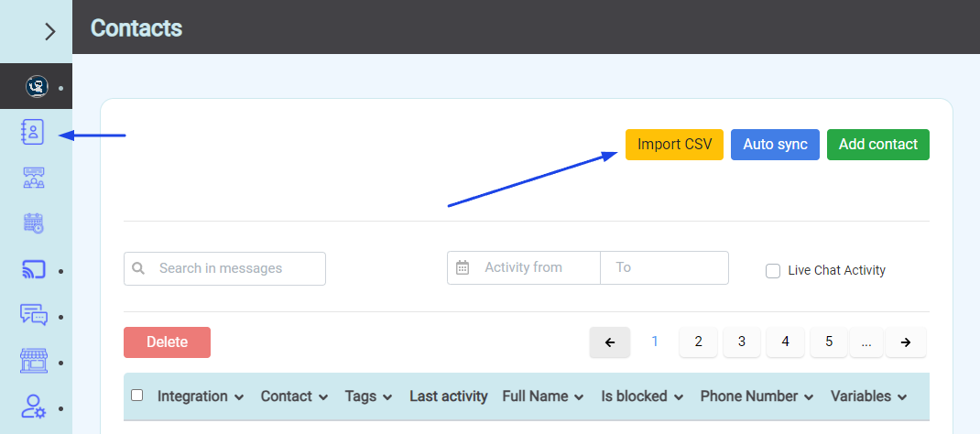Click the Last activity column header
Image resolution: width=980 pixels, height=434 pixels.
click(x=448, y=396)
